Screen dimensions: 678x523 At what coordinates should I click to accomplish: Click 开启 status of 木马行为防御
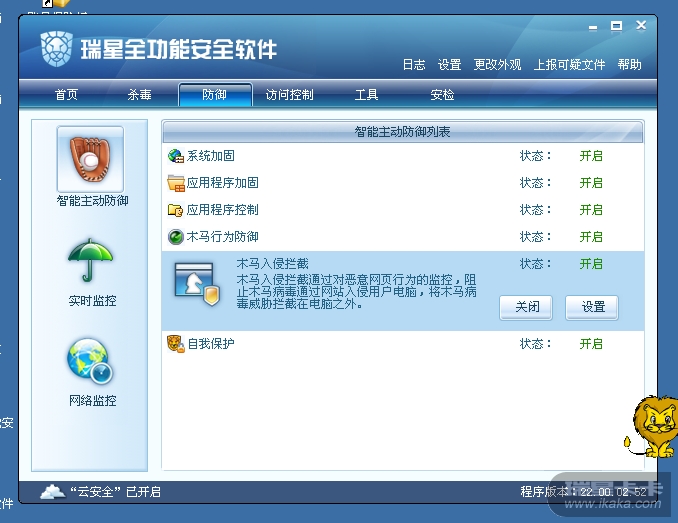(591, 237)
